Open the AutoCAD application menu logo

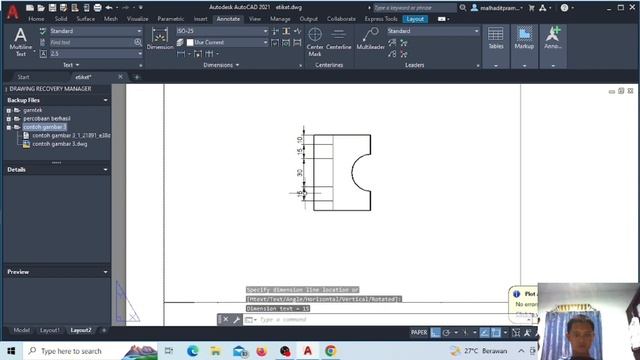(13, 11)
